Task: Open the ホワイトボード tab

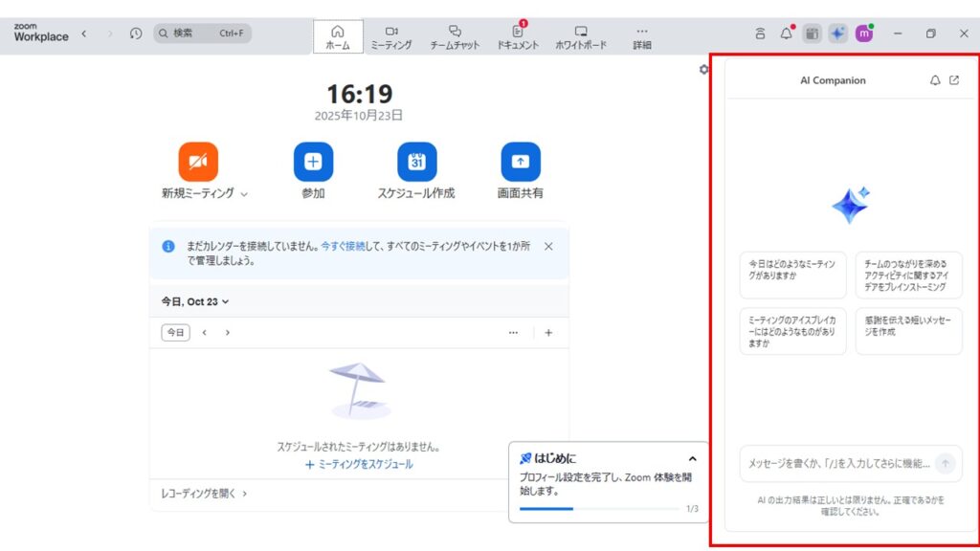Action: (581, 37)
